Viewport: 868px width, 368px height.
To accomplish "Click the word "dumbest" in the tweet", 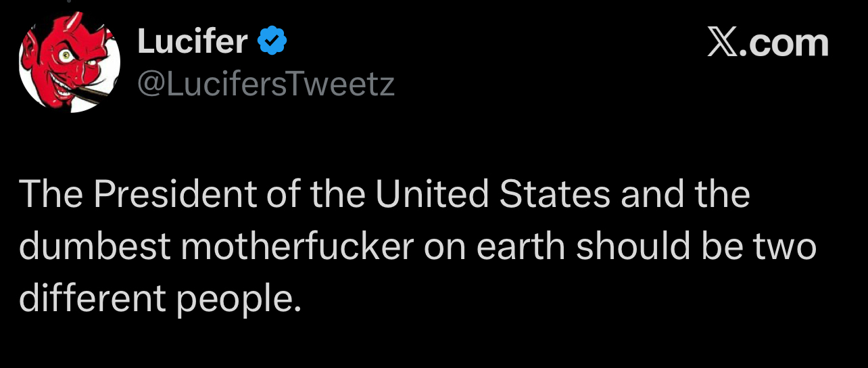I will point(95,247).
